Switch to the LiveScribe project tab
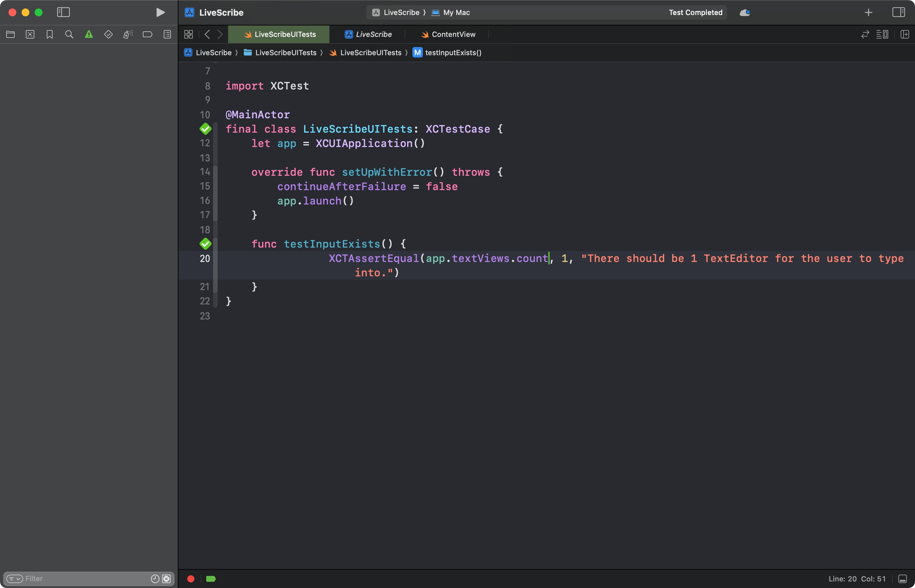The height and width of the screenshot is (588, 915). (x=373, y=34)
